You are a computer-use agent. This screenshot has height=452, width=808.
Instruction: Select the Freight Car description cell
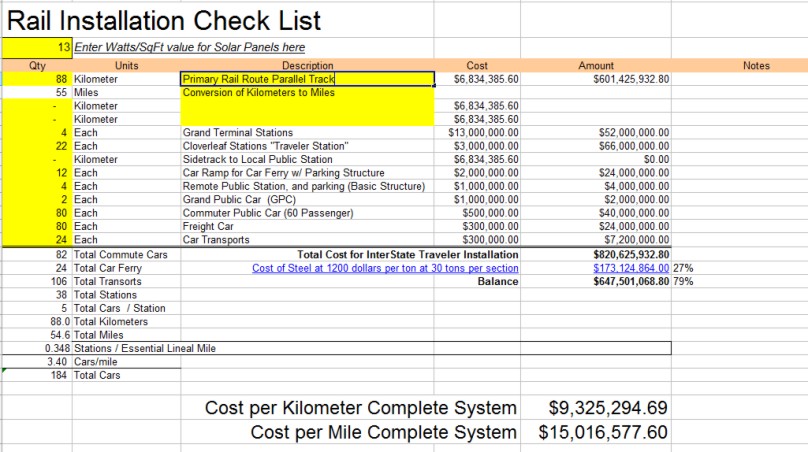pyautogui.click(x=307, y=226)
